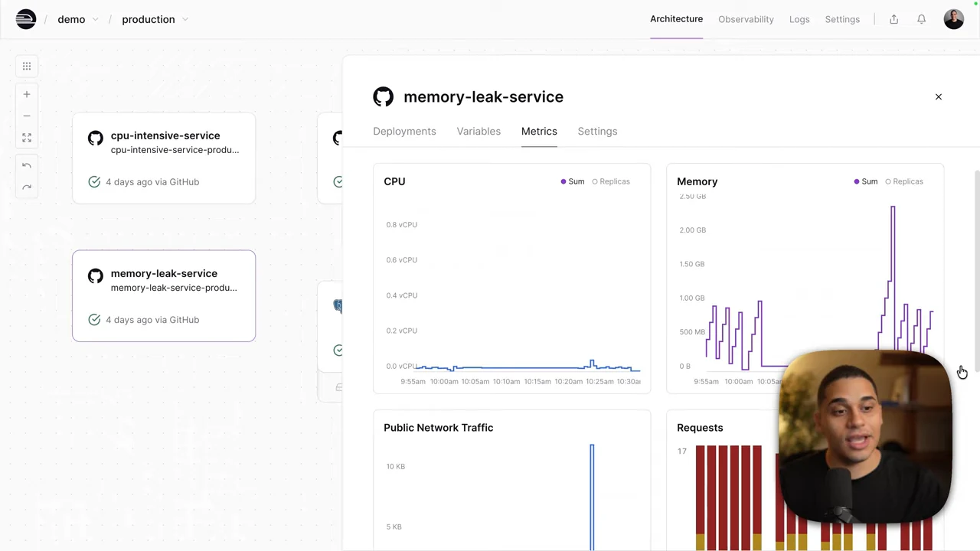Click '4 days ago via GitHub' on cpu-intensive-service
The height and width of the screenshot is (551, 980).
point(152,181)
